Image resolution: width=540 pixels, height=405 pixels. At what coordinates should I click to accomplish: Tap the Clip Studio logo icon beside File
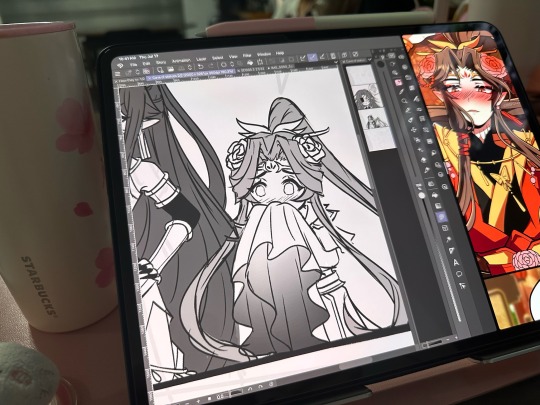coord(121,66)
